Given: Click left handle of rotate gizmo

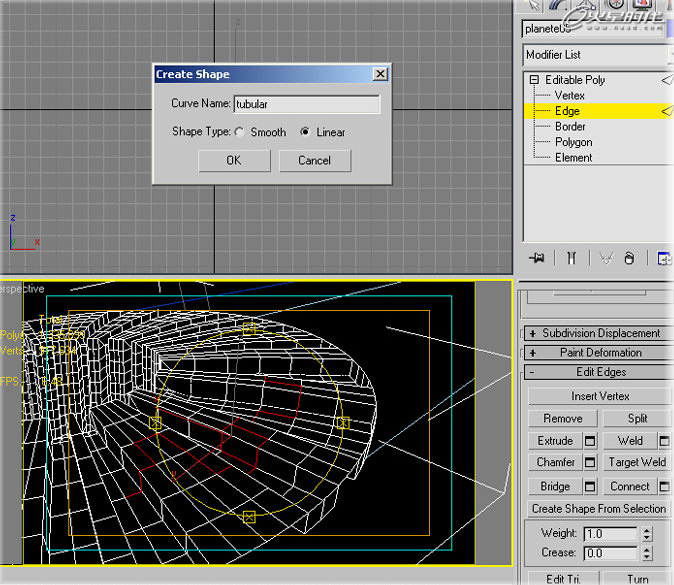Looking at the screenshot, I should (155, 423).
